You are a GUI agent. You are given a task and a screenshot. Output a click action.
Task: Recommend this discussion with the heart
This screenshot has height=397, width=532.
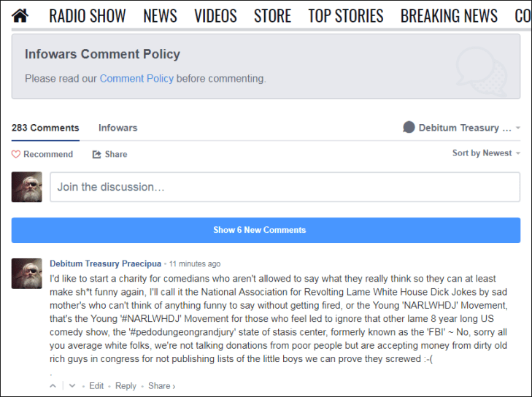[x=16, y=154]
